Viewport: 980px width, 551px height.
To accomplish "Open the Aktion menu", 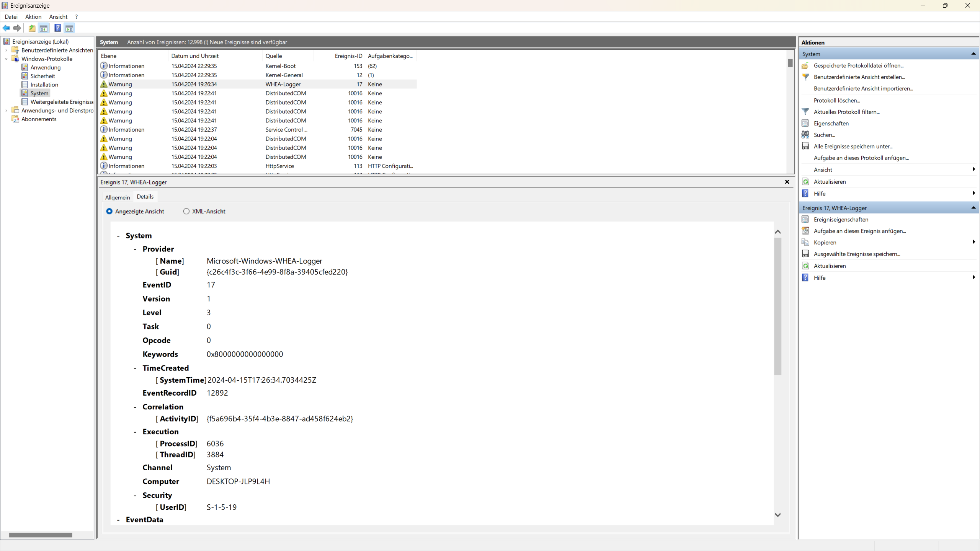I will [33, 17].
